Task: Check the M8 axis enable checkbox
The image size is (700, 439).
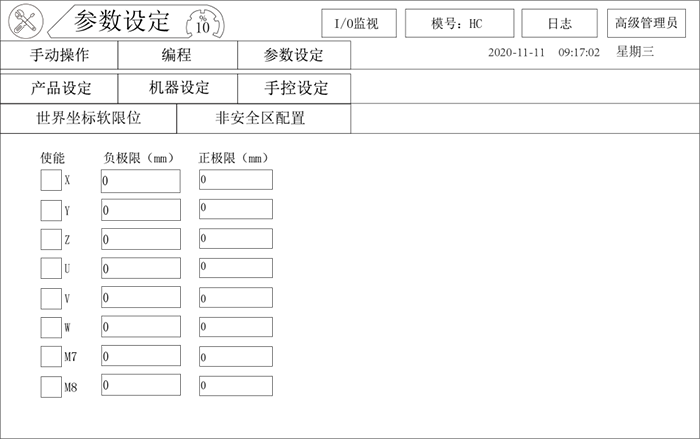Action: [51, 386]
